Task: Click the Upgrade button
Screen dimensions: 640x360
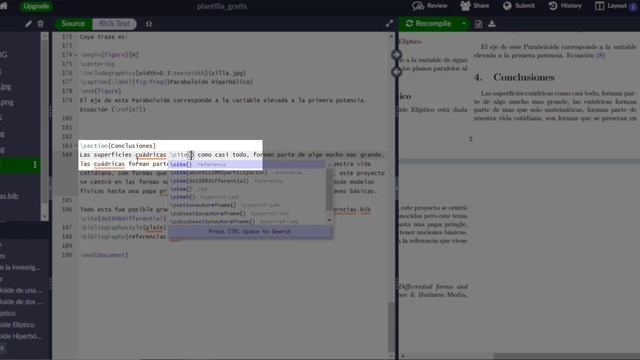Action: [36, 6]
